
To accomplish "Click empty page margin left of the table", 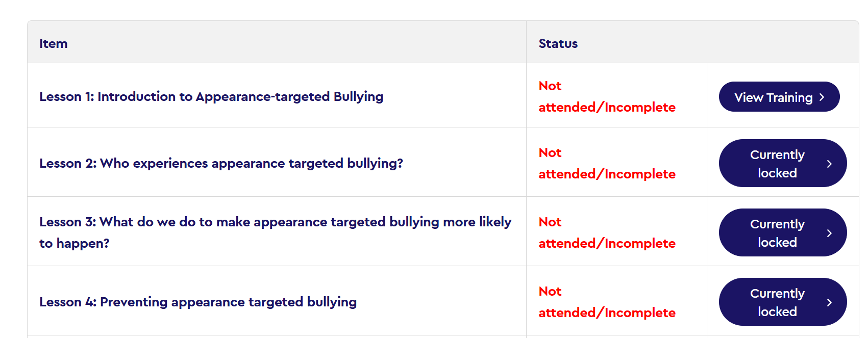I will [x=13, y=178].
